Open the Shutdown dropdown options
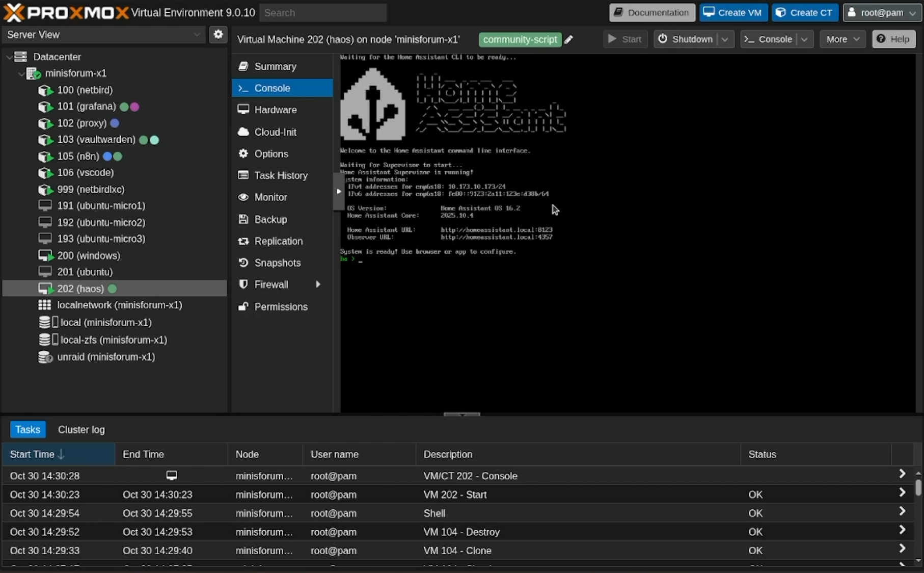 (x=725, y=39)
